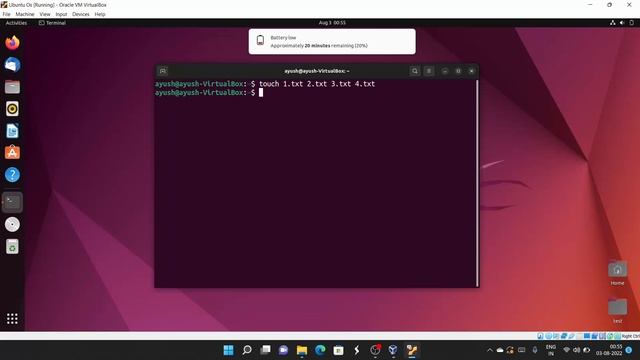Open the VirtualBox Machine menu
This screenshot has height=360, width=640.
pyautogui.click(x=25, y=14)
